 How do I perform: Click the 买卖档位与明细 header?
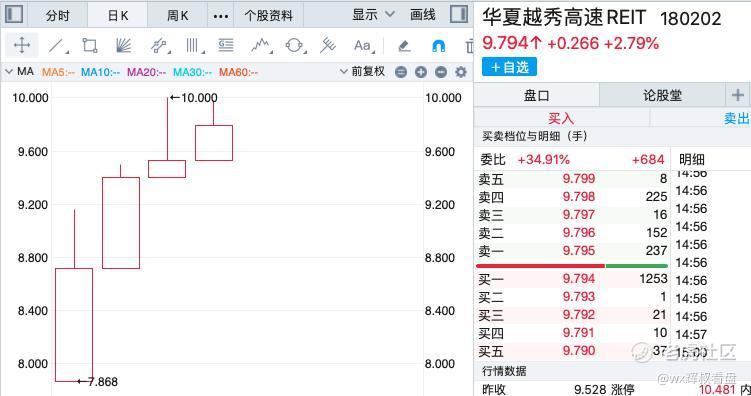pos(535,136)
